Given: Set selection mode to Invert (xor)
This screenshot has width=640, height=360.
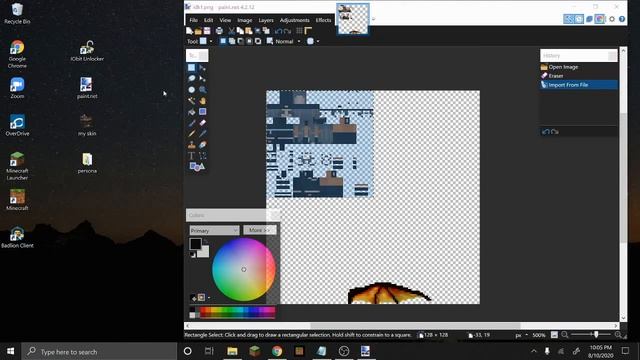Looking at the screenshot, I should click(258, 41).
